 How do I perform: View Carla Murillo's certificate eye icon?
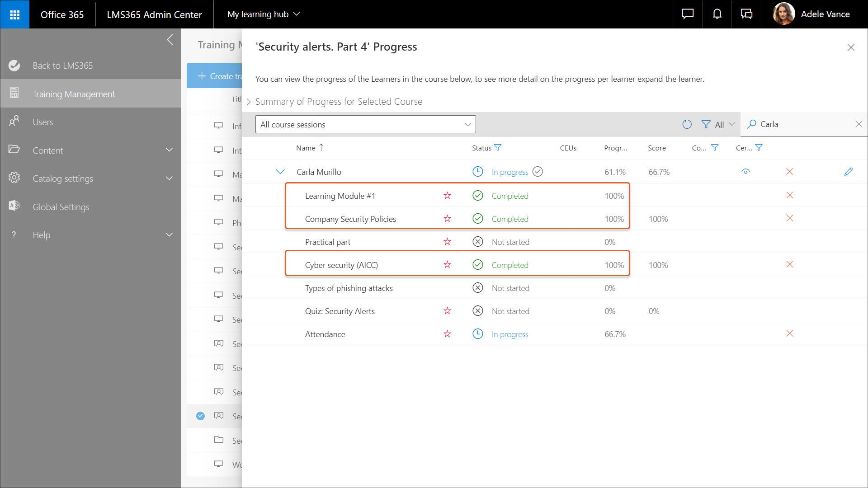745,172
